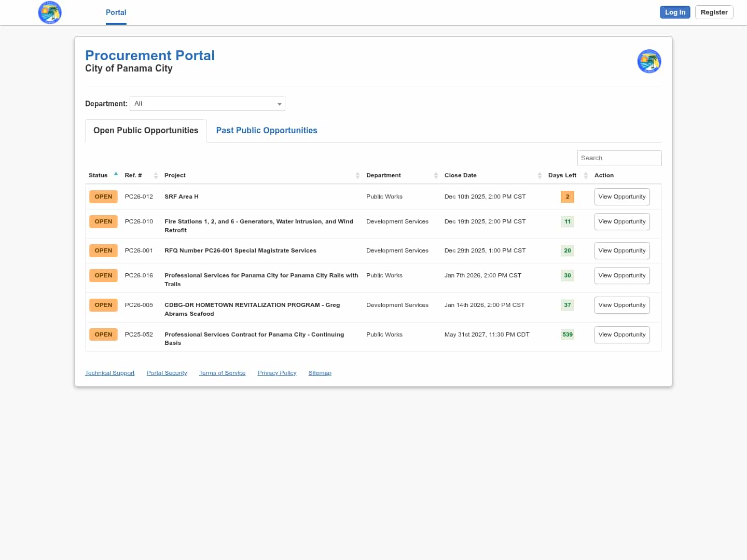Open the Privacy Policy footer link
Viewport: 747px width, 560px height.
276,373
